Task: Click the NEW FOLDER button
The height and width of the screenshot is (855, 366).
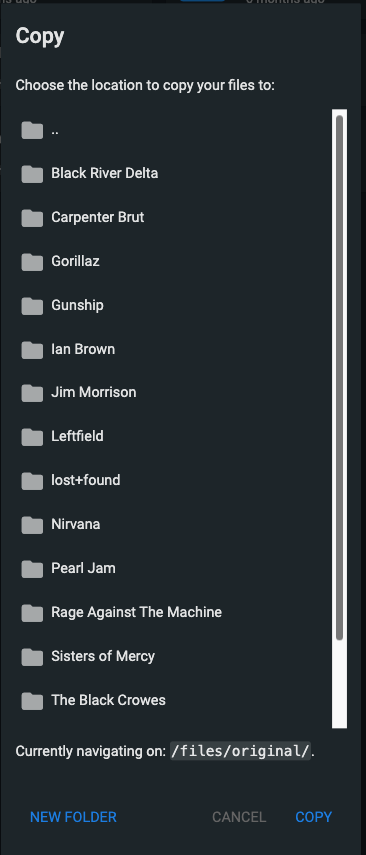Action: point(73,817)
